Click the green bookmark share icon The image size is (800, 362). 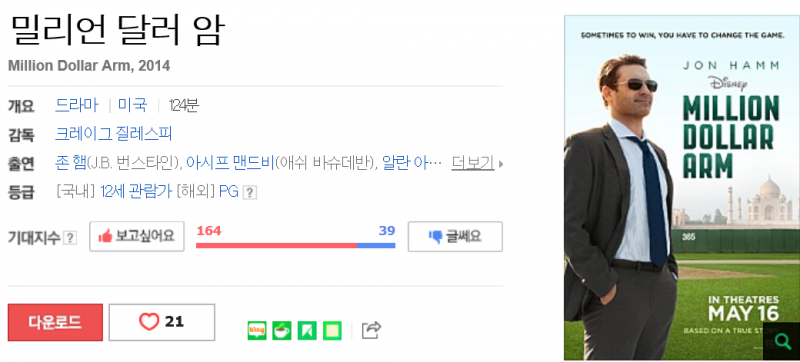(x=307, y=330)
